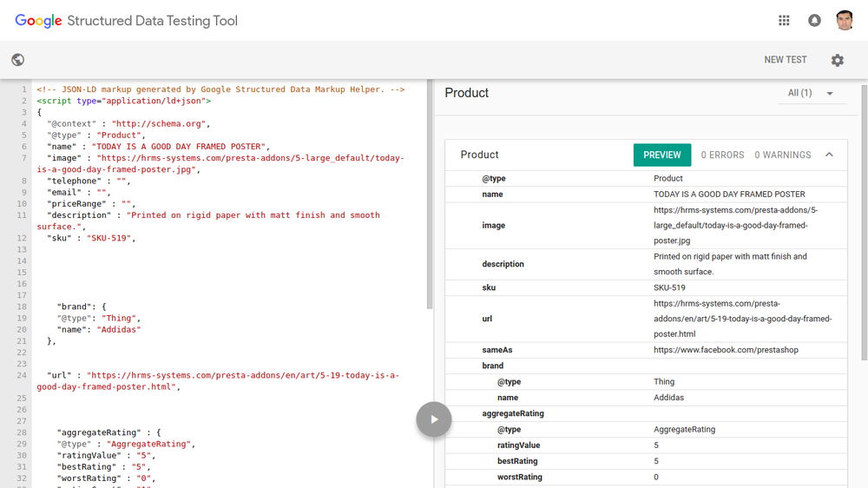Select the sku row SKU-519

[646, 287]
